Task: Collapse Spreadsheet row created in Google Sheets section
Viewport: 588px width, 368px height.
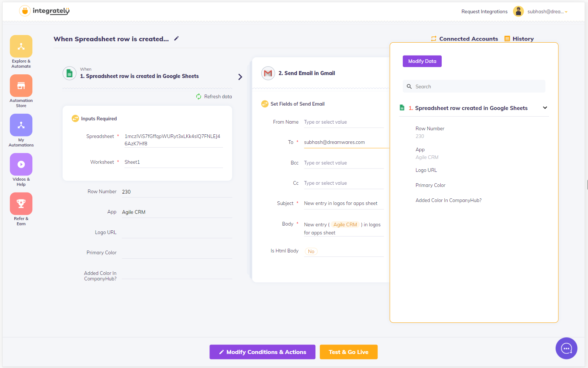Action: tap(545, 108)
